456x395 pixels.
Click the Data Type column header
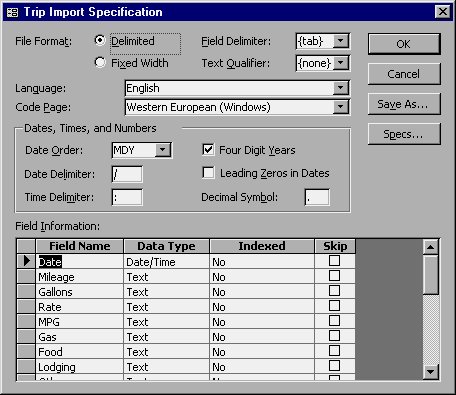point(166,246)
